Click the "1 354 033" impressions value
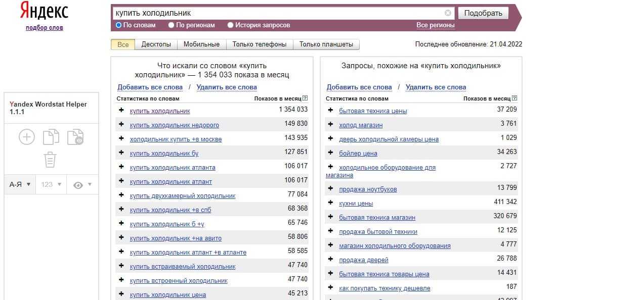The image size is (644, 300). (x=293, y=109)
